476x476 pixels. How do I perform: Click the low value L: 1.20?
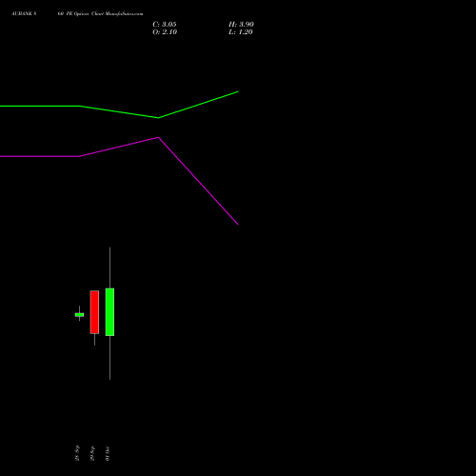(x=241, y=32)
